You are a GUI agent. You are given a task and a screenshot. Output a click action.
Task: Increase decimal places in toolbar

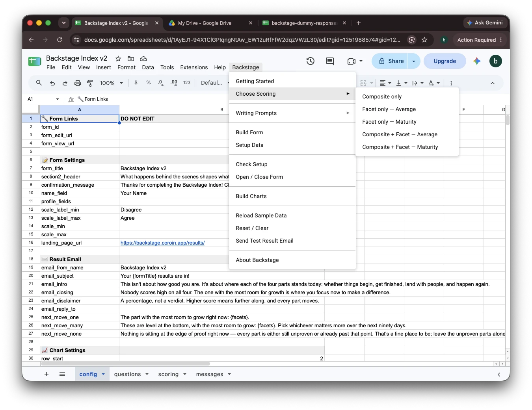pyautogui.click(x=174, y=83)
